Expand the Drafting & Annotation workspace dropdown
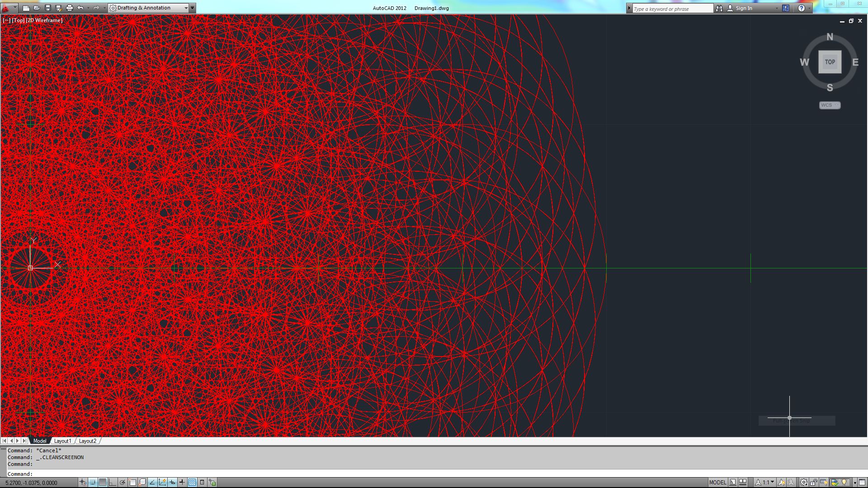Image resolution: width=868 pixels, height=488 pixels. 186,8
